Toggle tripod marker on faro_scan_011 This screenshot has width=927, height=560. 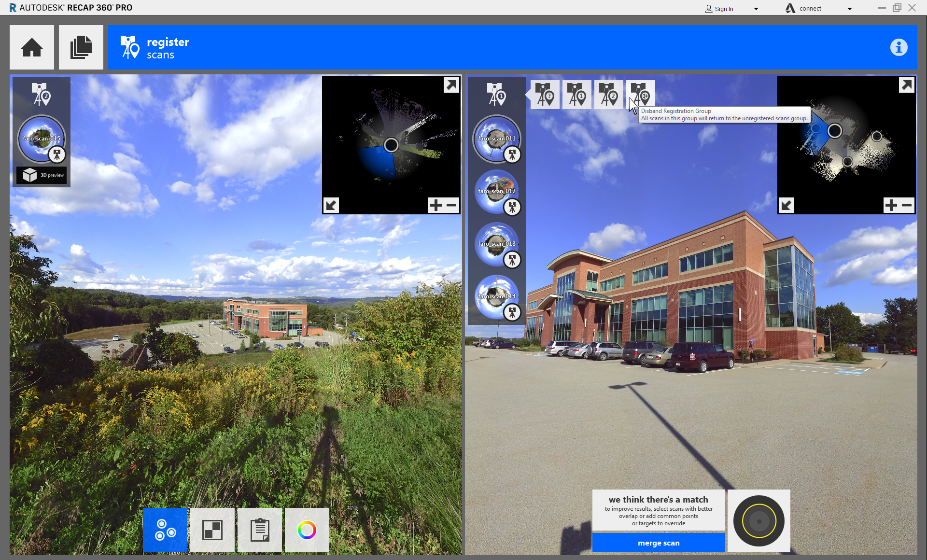pos(512,155)
